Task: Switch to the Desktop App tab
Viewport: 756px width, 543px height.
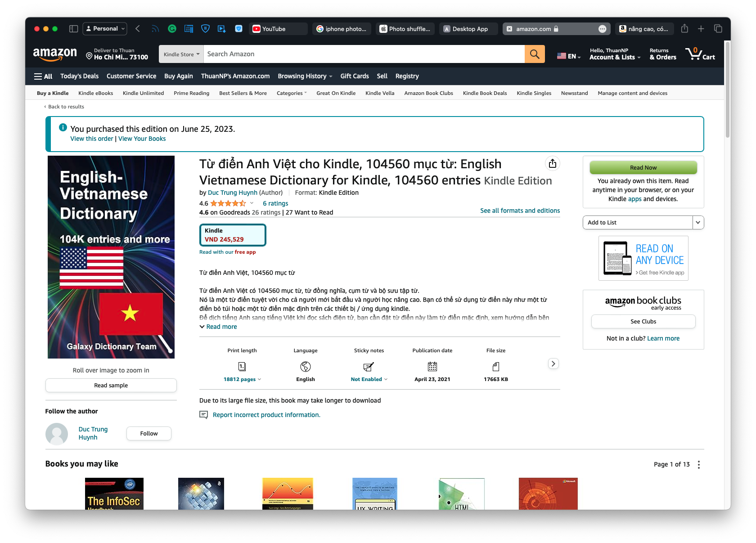Action: point(468,29)
